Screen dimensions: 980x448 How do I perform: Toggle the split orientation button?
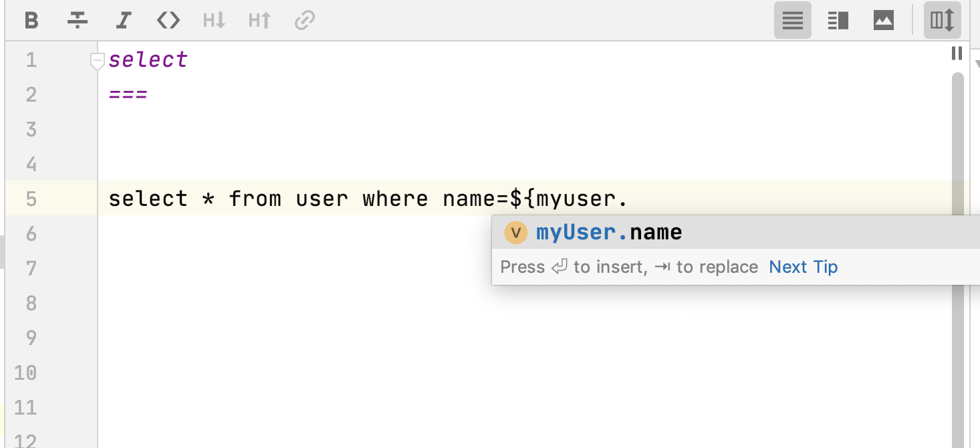pyautogui.click(x=942, y=21)
